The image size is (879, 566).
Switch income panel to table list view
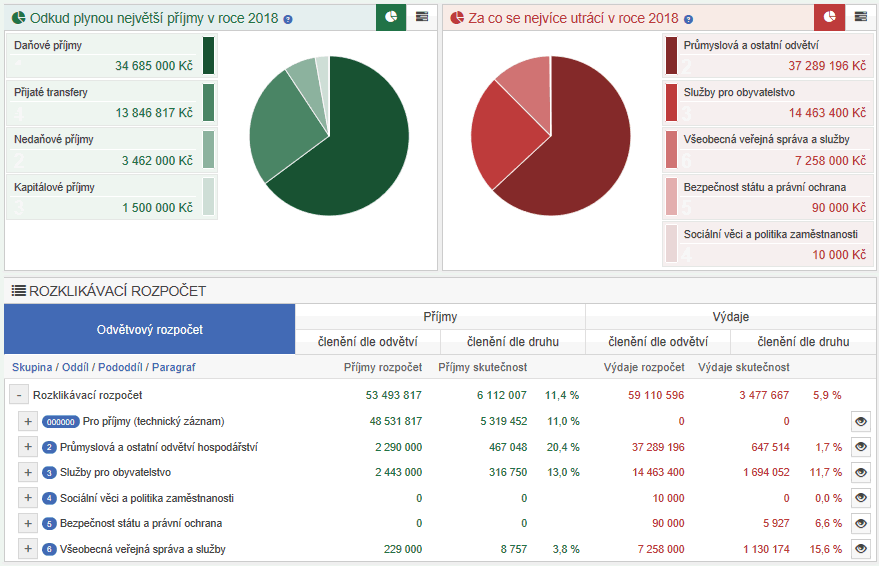421,17
